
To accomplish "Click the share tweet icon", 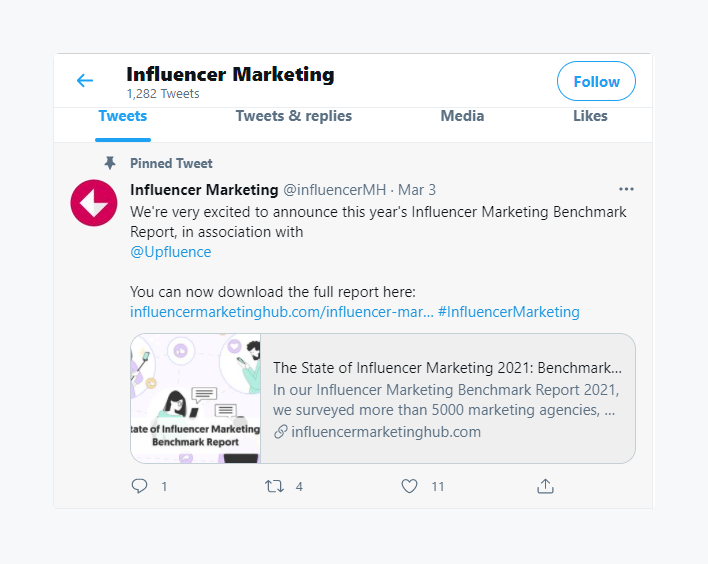I will pyautogui.click(x=545, y=486).
